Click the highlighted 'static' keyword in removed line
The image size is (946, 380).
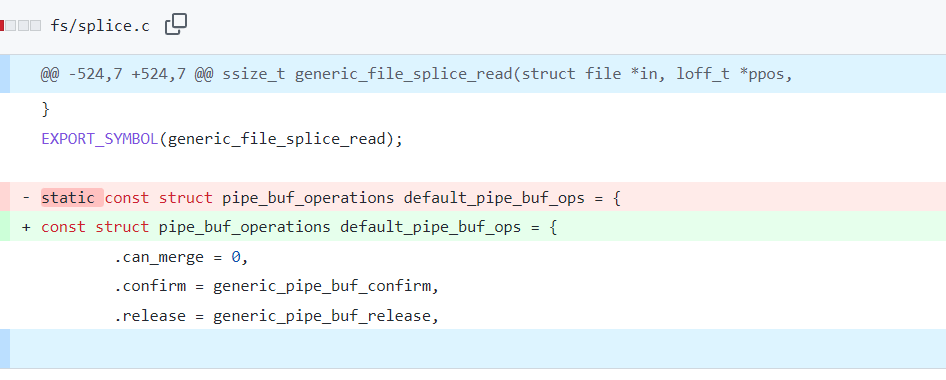click(x=72, y=197)
